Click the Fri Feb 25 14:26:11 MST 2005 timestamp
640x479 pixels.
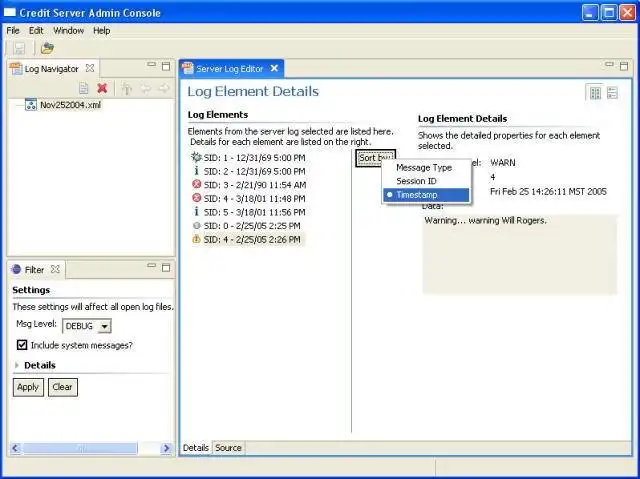[548, 191]
